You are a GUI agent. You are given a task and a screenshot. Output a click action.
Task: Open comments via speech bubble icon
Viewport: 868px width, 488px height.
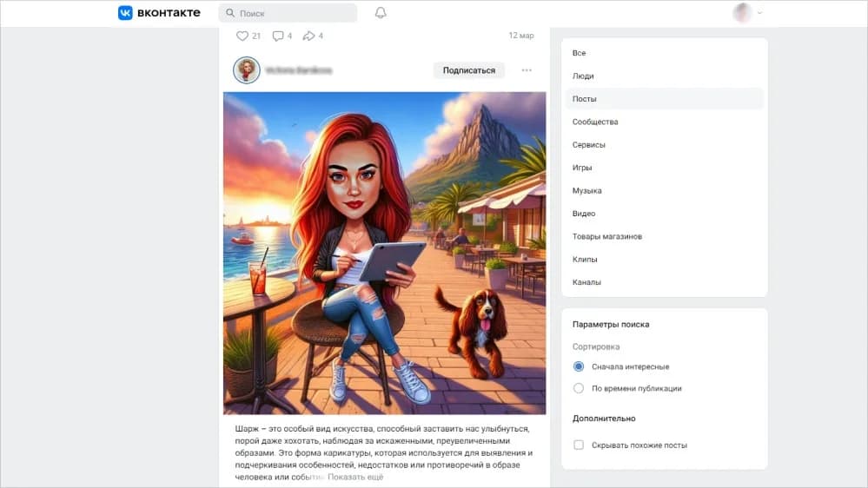(278, 36)
